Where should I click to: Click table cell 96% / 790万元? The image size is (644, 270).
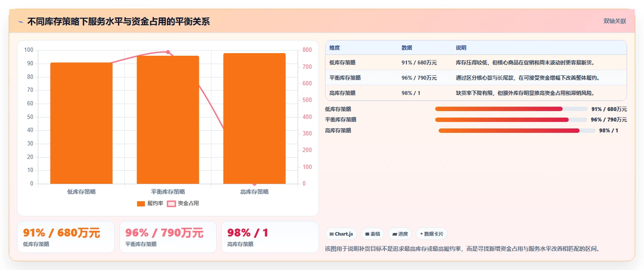tap(419, 78)
